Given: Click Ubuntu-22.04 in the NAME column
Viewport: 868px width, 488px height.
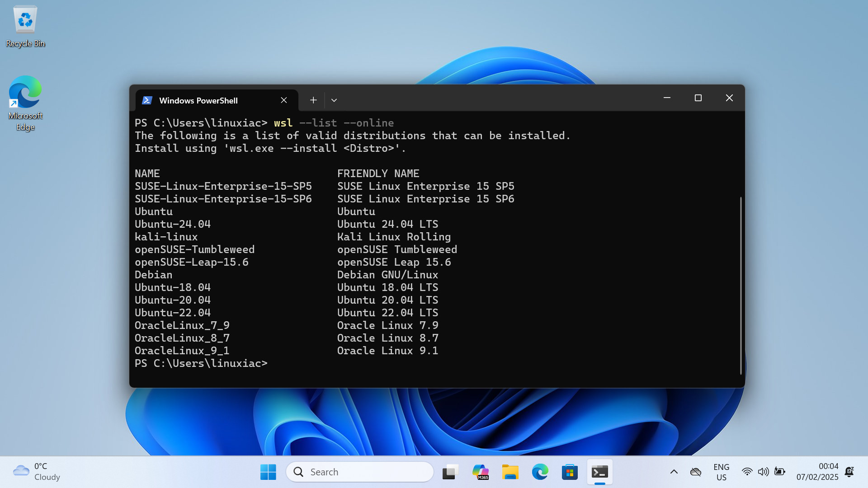Looking at the screenshot, I should [173, 313].
